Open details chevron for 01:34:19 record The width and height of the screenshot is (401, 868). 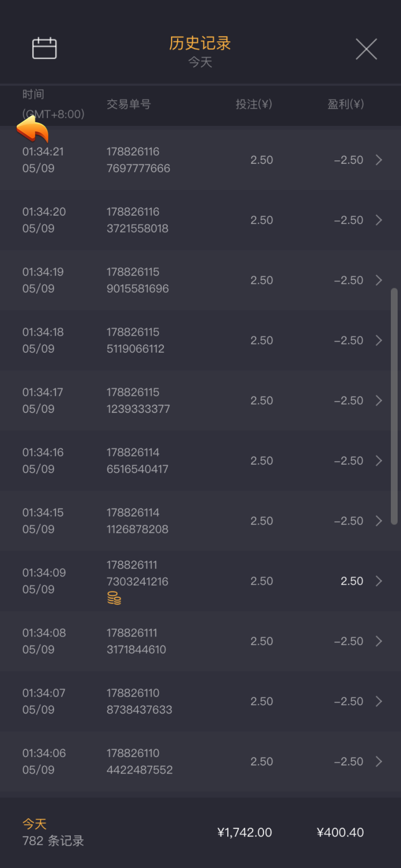pos(379,280)
